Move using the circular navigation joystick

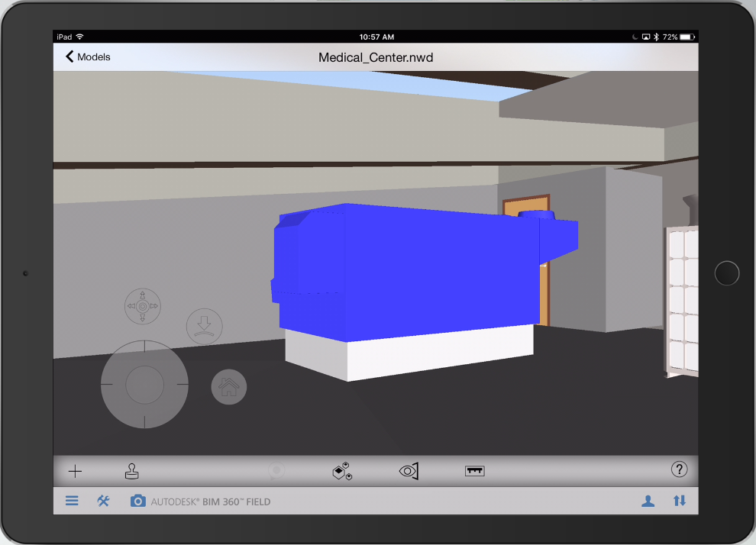tap(144, 384)
